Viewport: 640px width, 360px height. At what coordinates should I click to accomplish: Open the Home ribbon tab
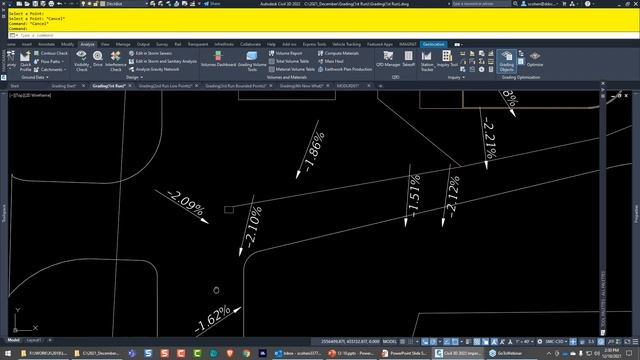click(x=11, y=44)
